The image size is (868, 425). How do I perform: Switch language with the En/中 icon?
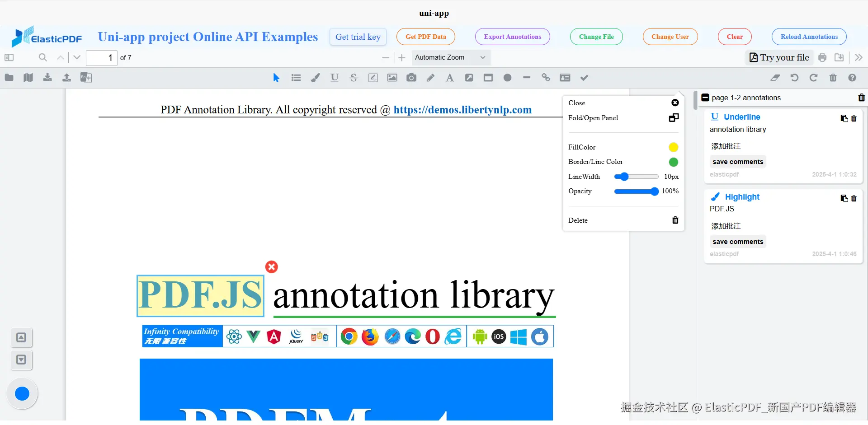(x=86, y=78)
